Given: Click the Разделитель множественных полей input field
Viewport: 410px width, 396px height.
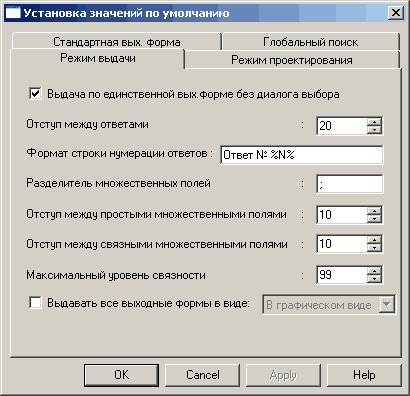Looking at the screenshot, I should (x=350, y=184).
